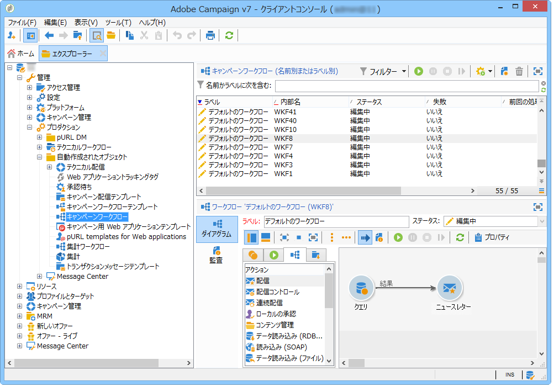Image resolution: width=559 pixels, height=392 pixels.
Task: Select the Query activity node in diagram
Action: [x=361, y=288]
